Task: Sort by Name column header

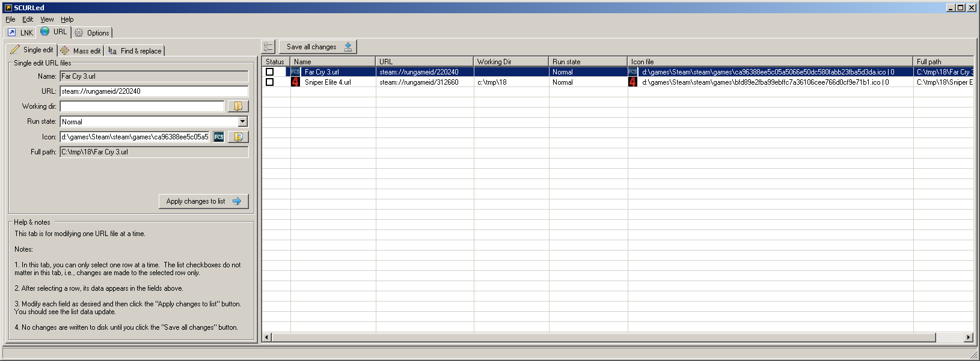Action: 333,61
